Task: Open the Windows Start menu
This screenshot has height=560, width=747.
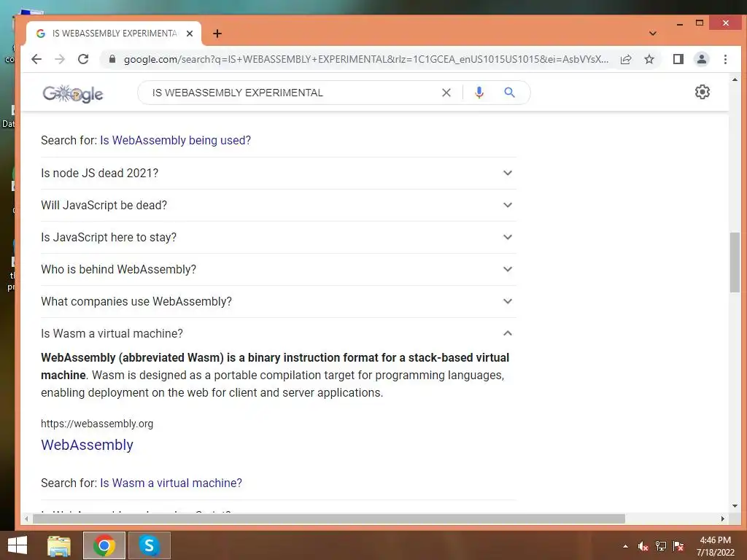Action: tap(18, 545)
